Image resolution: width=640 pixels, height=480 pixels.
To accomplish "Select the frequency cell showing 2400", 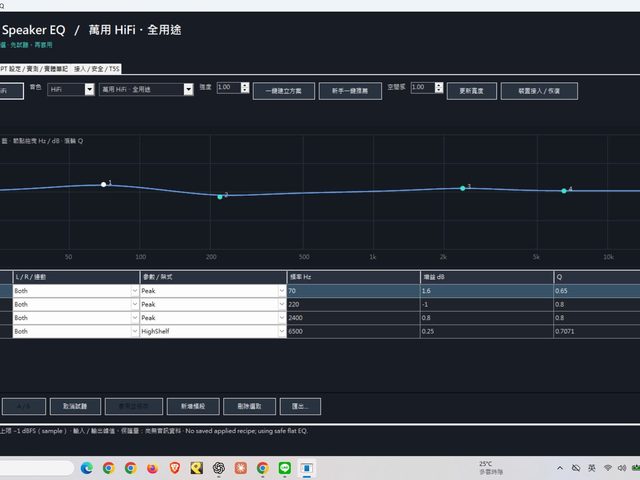I will tap(353, 318).
